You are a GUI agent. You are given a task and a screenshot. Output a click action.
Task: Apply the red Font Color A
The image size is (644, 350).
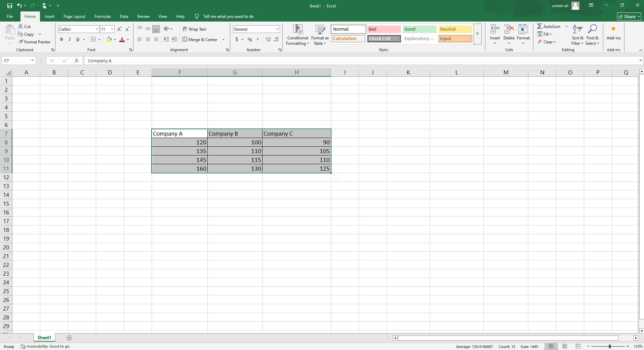point(122,39)
